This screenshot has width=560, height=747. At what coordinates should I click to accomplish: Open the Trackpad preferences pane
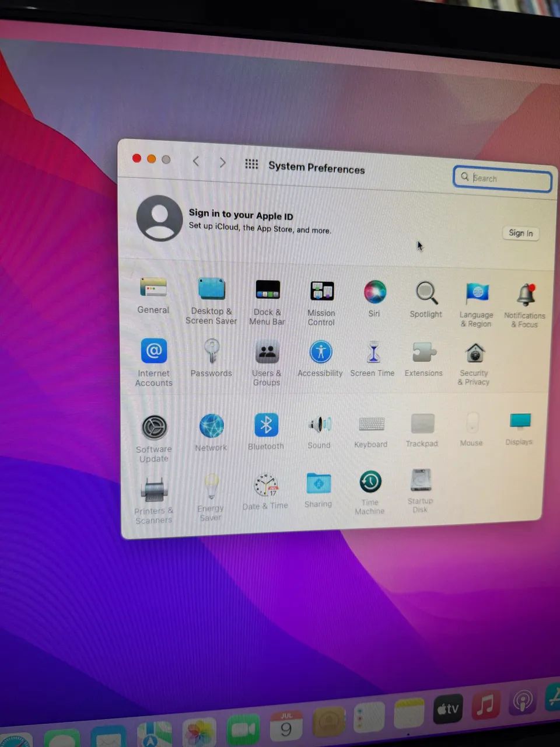point(422,430)
